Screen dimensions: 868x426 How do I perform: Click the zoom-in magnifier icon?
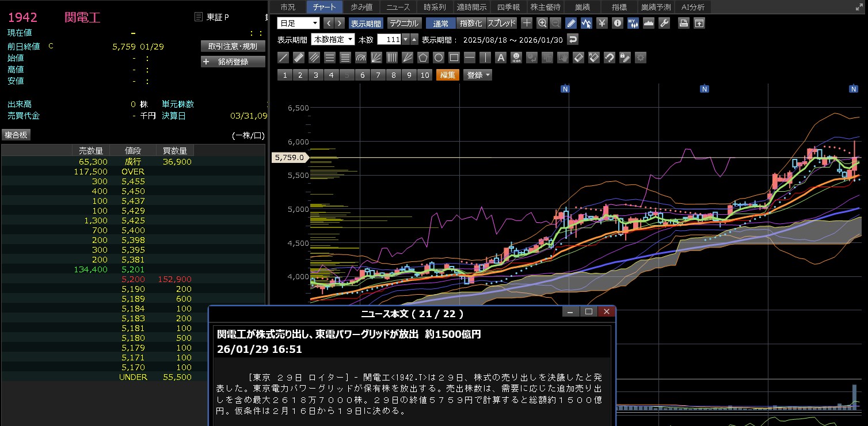tap(542, 24)
